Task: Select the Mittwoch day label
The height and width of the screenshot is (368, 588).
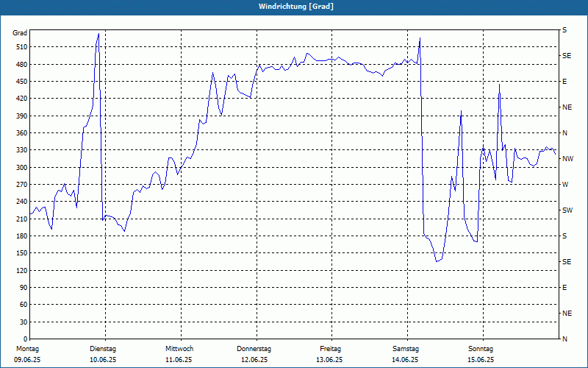Action: click(179, 349)
